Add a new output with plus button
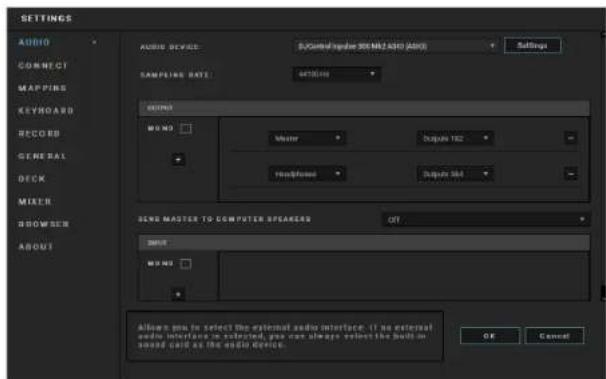The image size is (606, 379). pyautogui.click(x=178, y=159)
